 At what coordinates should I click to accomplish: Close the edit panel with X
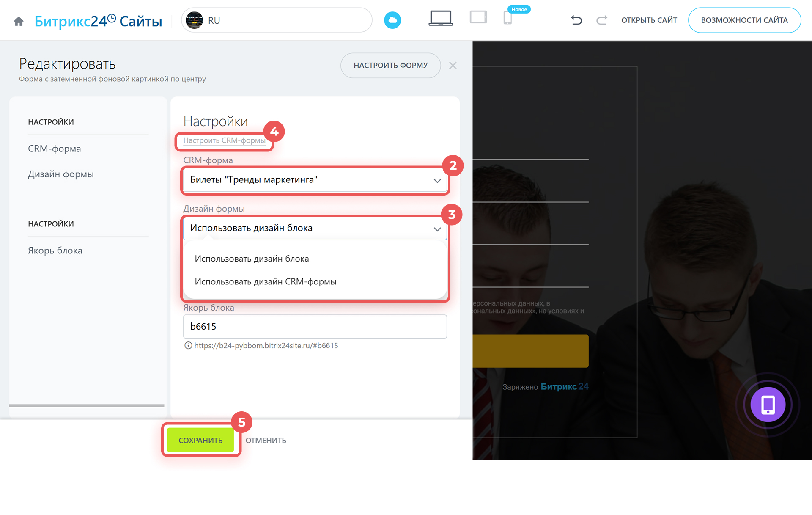click(x=453, y=66)
